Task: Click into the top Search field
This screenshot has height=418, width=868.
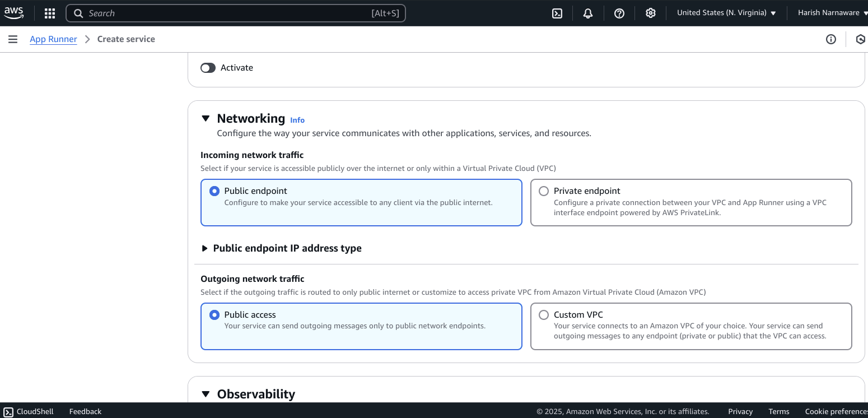Action: coord(235,13)
